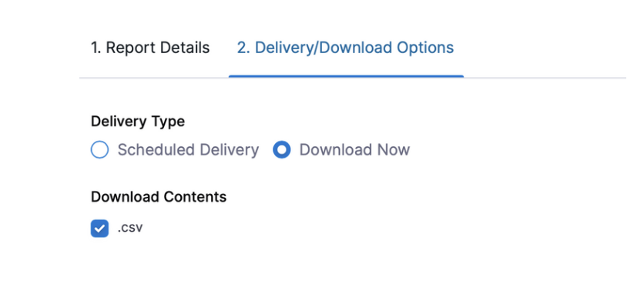The image size is (644, 294).
Task: Open the Delivery/Download Options tab
Action: (345, 48)
